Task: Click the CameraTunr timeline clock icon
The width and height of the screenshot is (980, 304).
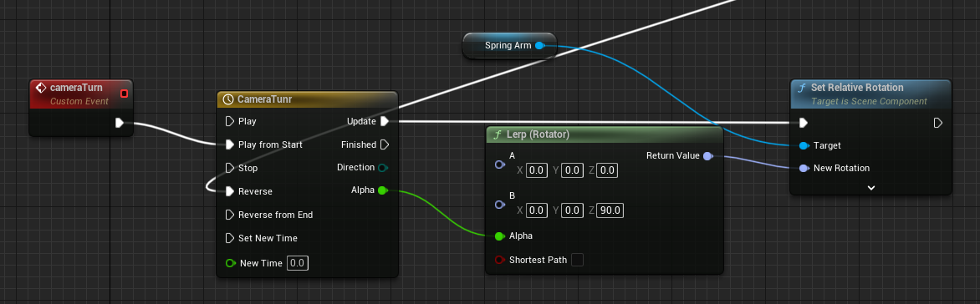Action: pos(228,99)
